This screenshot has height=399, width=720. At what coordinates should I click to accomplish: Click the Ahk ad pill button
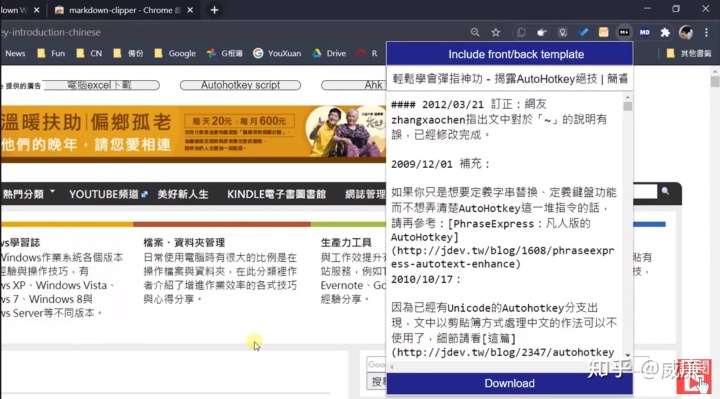(x=354, y=85)
